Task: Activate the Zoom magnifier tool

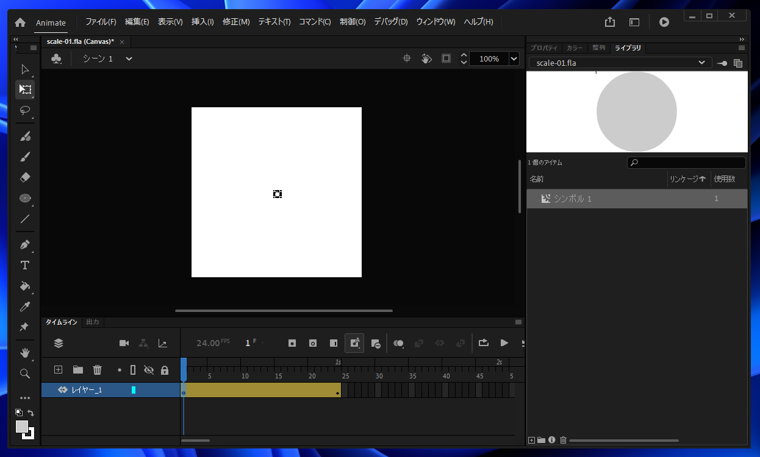Action: [25, 374]
